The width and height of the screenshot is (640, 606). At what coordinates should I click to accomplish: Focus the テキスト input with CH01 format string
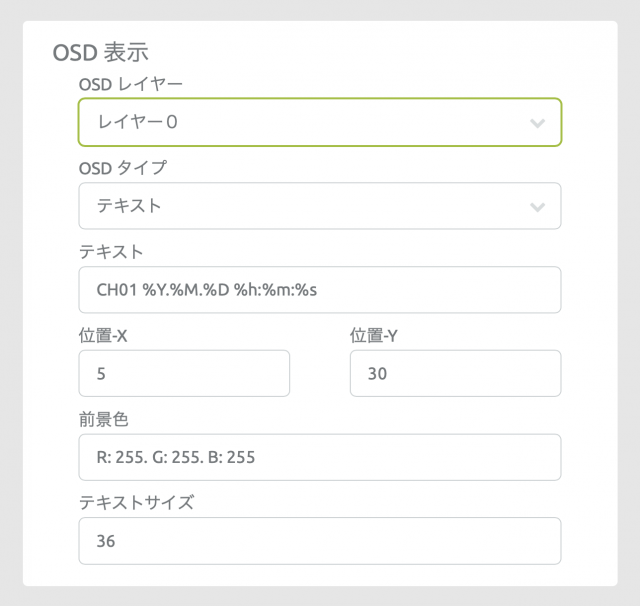(319, 290)
